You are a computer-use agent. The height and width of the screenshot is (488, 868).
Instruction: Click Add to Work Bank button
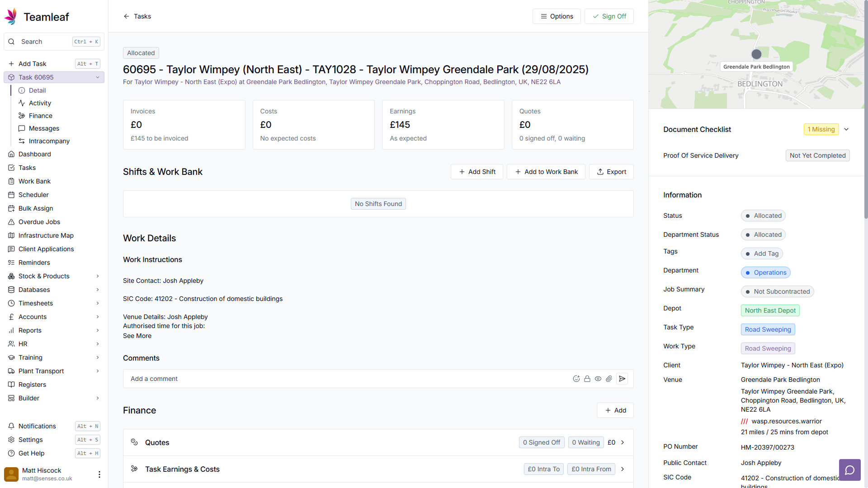coord(546,172)
